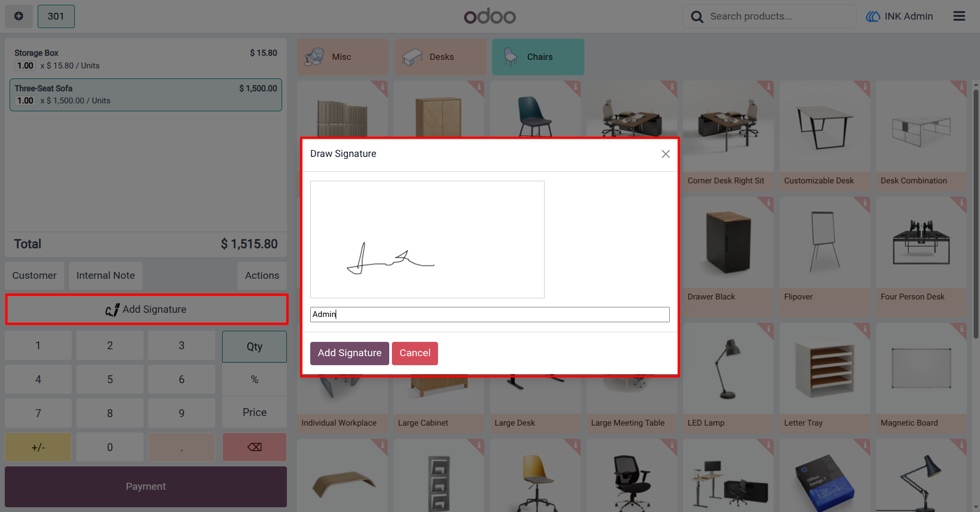Select the Misc category
Image resolution: width=980 pixels, height=512 pixels.
(x=343, y=57)
